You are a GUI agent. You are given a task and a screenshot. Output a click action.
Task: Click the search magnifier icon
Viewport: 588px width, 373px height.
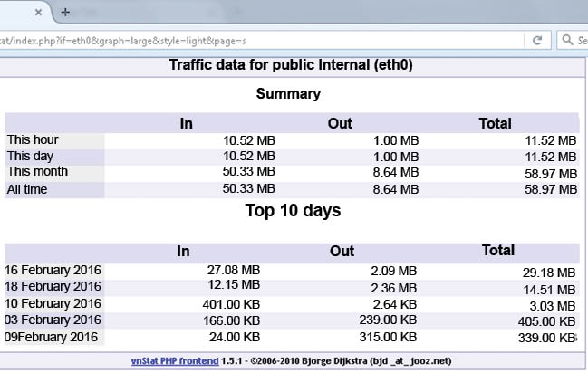coord(567,41)
